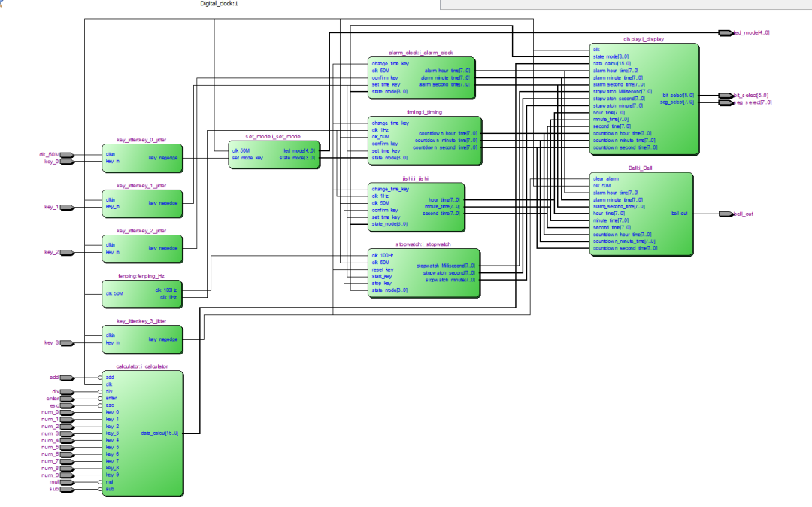Select the led_mode[4..0] output pin
Image resolution: width=812 pixels, height=507 pixels.
(725, 33)
